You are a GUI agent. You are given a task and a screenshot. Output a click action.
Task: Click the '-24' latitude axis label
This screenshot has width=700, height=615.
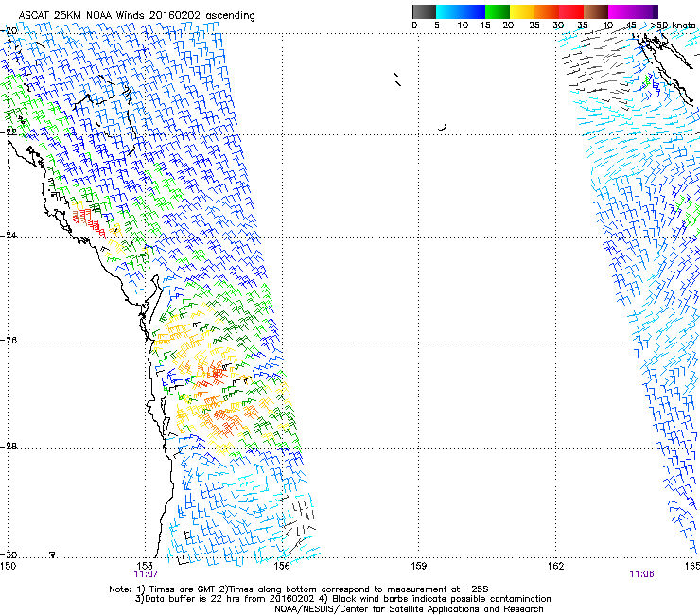9,235
